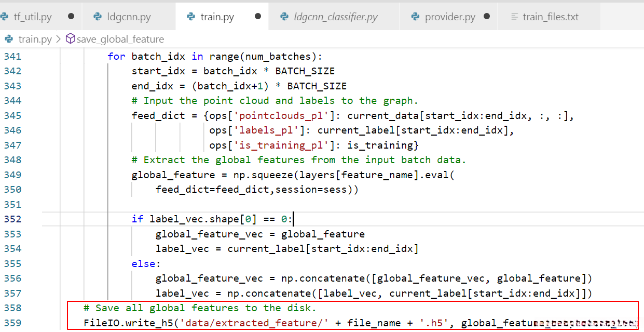
Task: Click unsaved dot on train.py tab
Action: pos(258,16)
